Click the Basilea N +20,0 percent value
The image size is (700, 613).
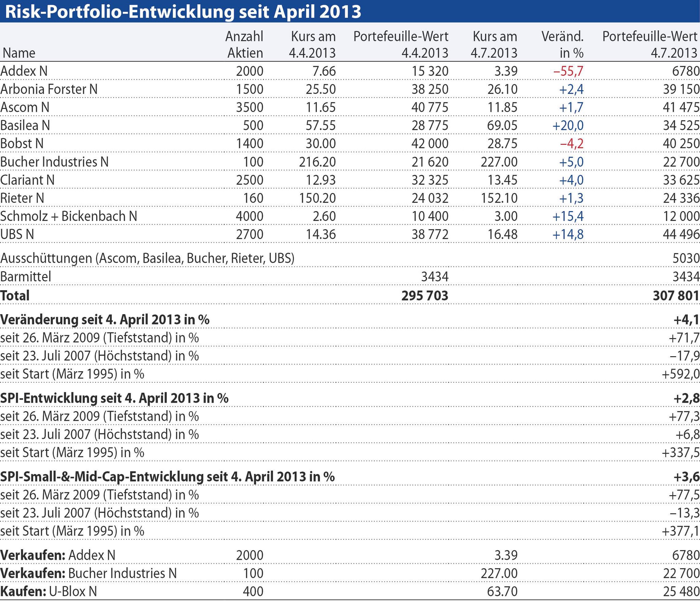pos(567,126)
